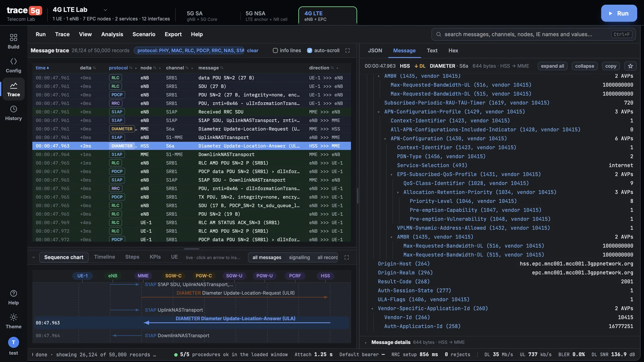Screen dimensions: 644x362
Task: Copy the message contents
Action: pyautogui.click(x=610, y=66)
